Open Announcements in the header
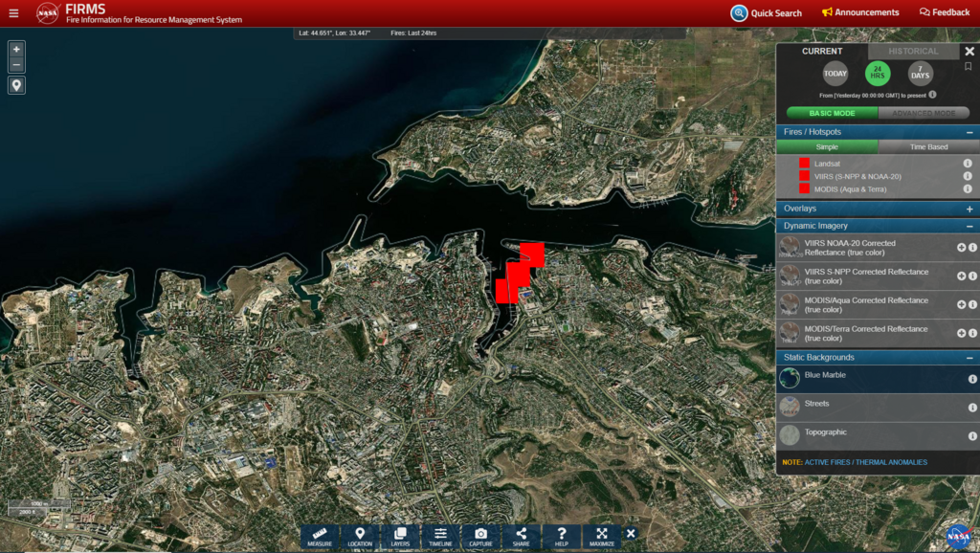Image resolution: width=980 pixels, height=553 pixels. [x=860, y=12]
